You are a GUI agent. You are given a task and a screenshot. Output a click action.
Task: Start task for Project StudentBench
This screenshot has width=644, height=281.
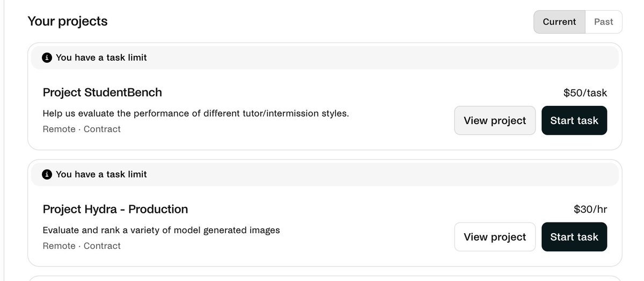tap(574, 120)
